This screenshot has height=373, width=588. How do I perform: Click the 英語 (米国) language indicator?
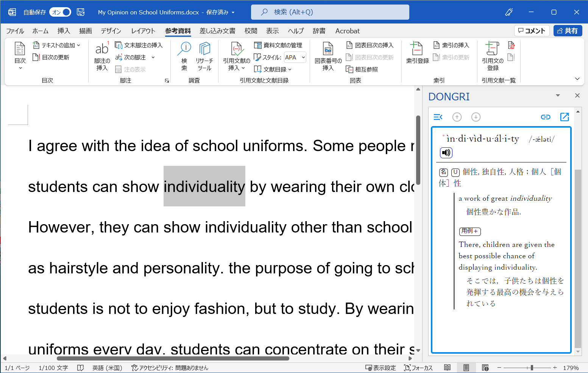coord(107,368)
